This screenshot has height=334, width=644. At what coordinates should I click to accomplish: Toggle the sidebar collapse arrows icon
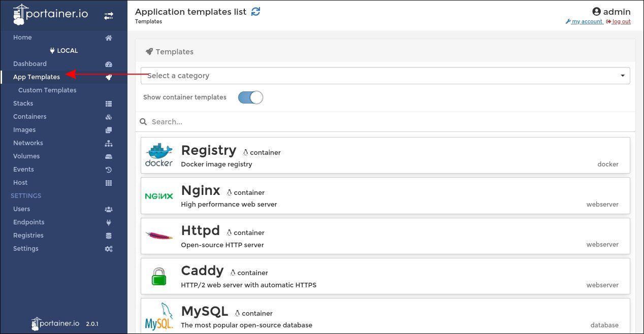(x=109, y=16)
